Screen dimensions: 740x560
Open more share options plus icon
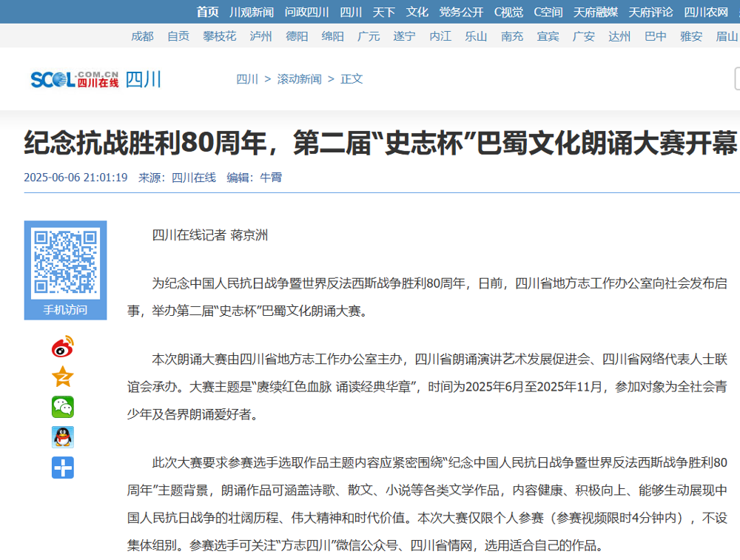pyautogui.click(x=63, y=468)
